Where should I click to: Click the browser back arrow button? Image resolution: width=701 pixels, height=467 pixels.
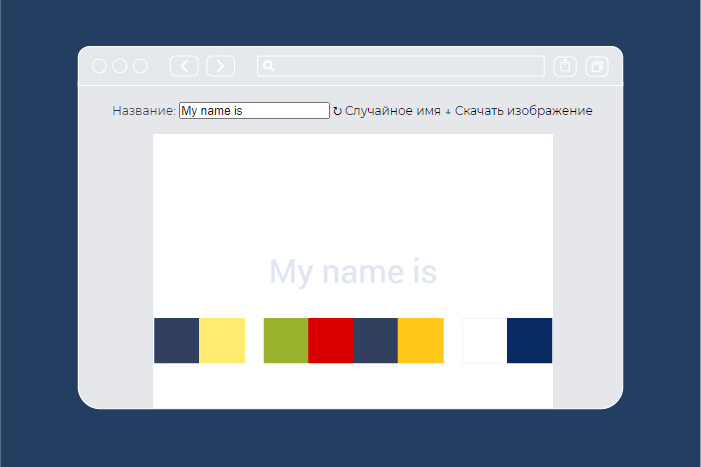[184, 66]
